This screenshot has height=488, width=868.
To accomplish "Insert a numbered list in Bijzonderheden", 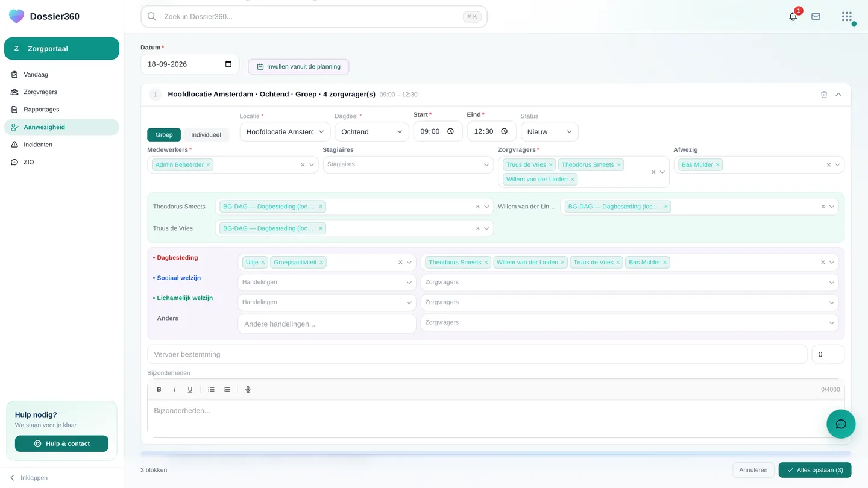I will [x=227, y=389].
